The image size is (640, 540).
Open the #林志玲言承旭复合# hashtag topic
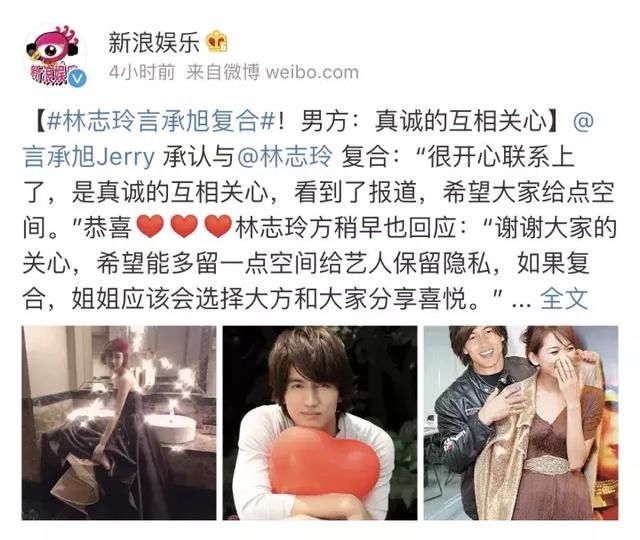160,121
